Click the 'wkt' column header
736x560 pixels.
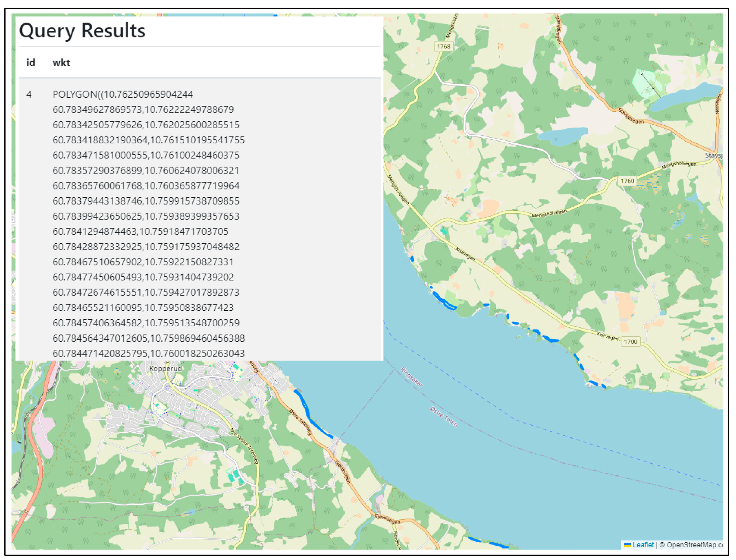pos(61,63)
